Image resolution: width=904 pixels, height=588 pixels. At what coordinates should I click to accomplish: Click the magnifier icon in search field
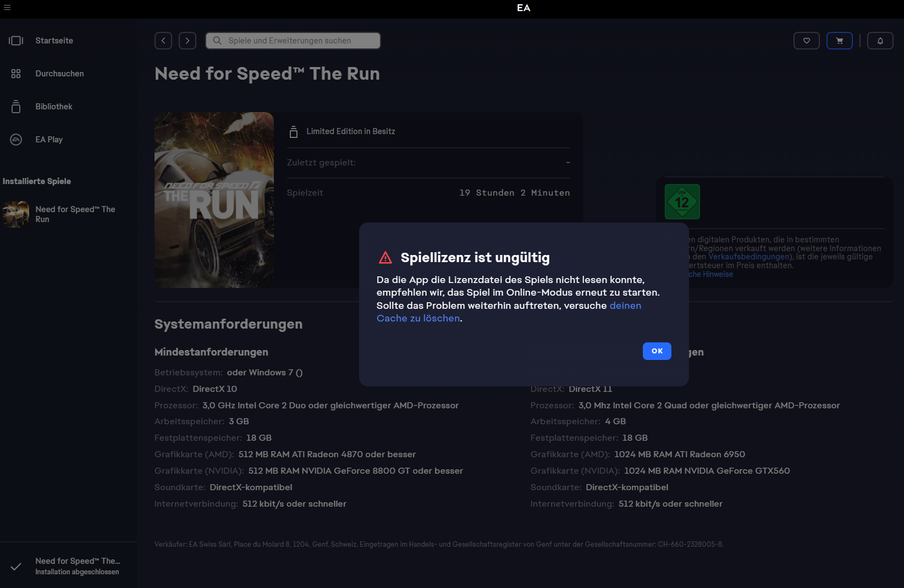coord(217,41)
